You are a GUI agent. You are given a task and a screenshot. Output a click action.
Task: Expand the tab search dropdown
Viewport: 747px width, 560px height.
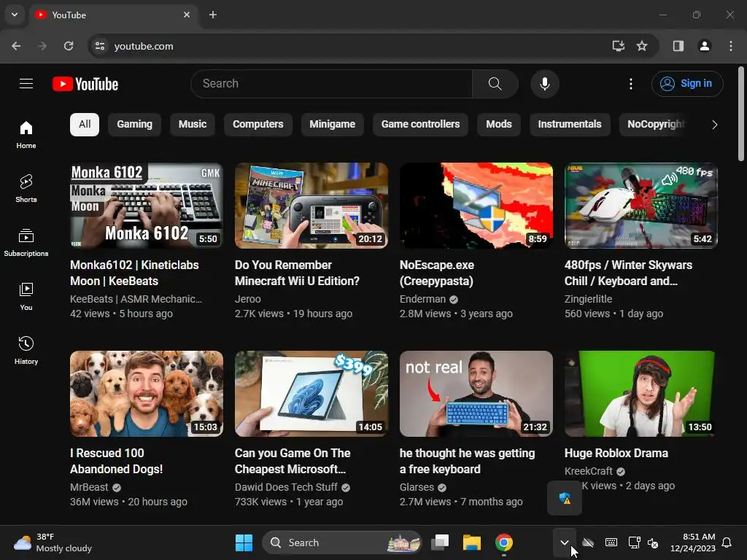tap(15, 15)
